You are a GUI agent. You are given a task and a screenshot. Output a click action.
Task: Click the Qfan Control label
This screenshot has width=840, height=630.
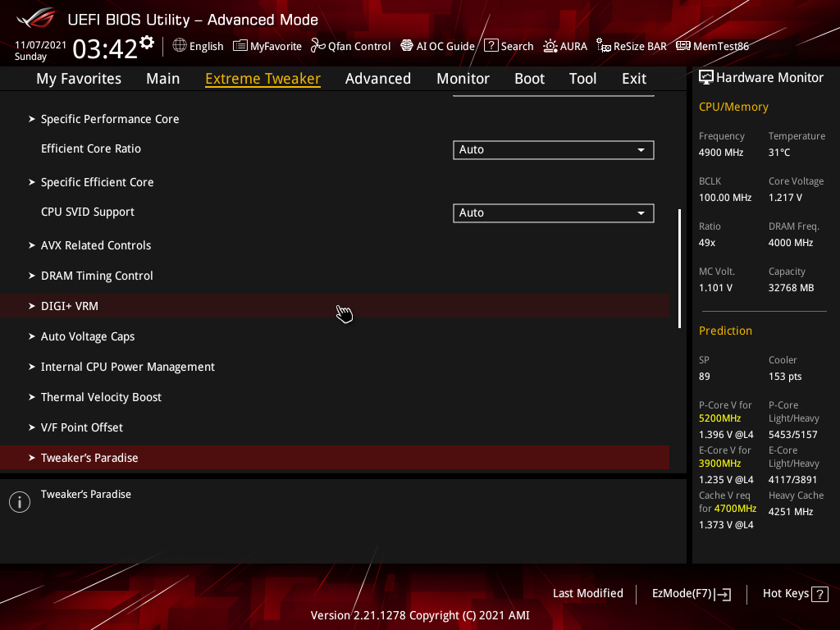point(359,47)
